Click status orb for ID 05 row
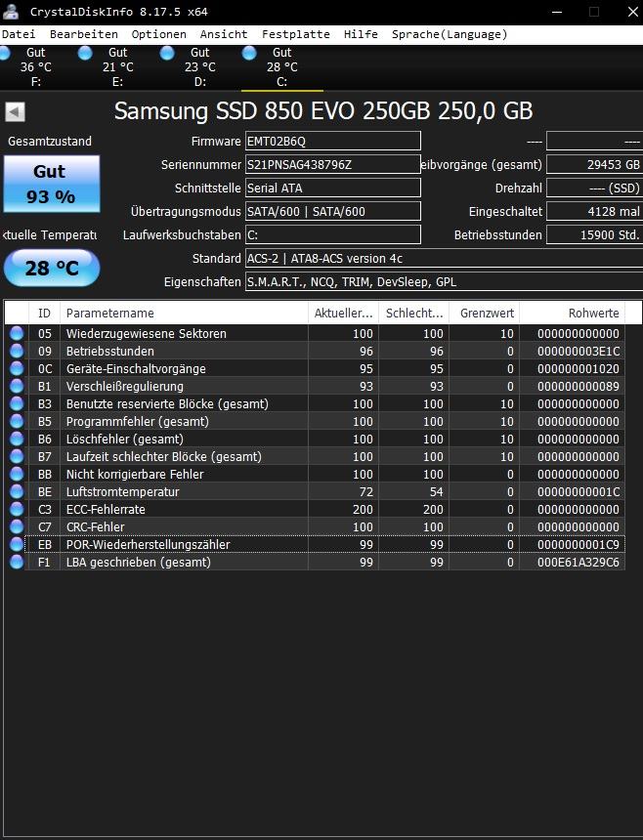 point(17,333)
